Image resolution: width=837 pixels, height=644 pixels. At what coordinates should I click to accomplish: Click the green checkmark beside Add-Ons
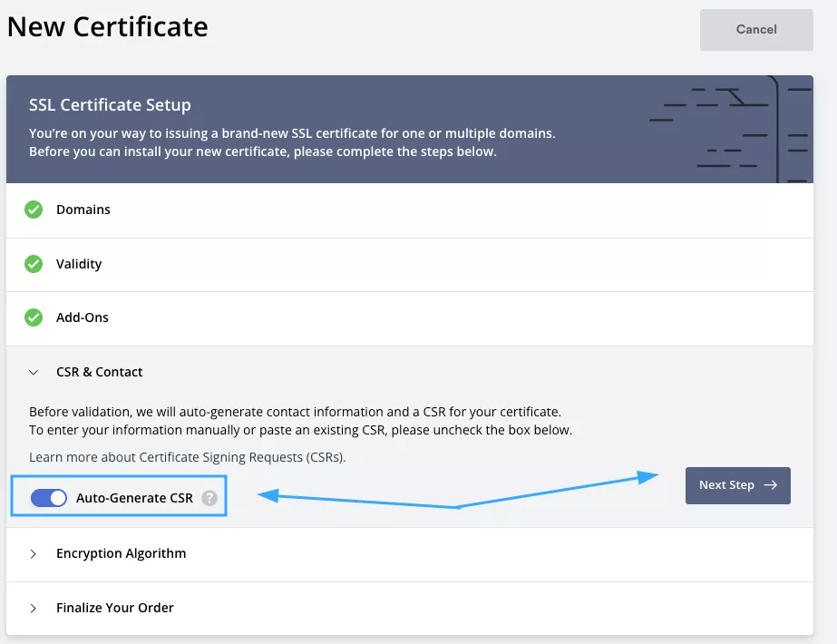coord(34,317)
